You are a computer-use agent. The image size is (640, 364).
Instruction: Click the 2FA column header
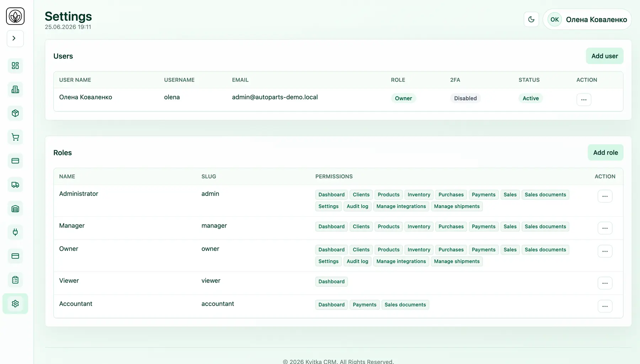[455, 80]
